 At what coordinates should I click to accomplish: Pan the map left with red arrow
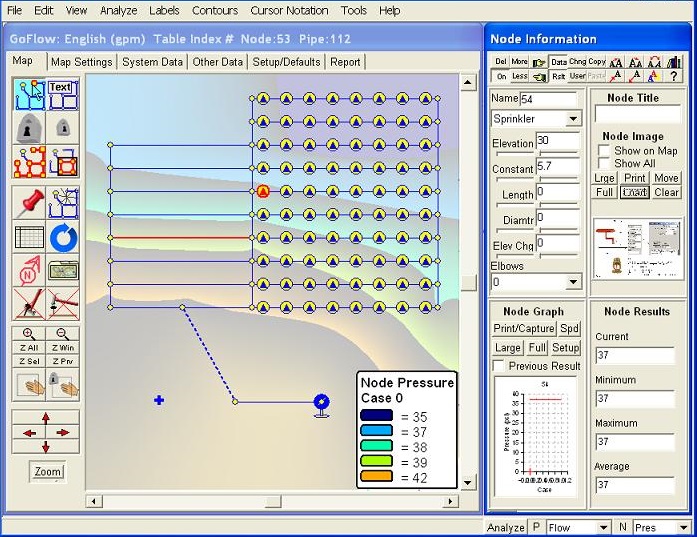(x=29, y=433)
